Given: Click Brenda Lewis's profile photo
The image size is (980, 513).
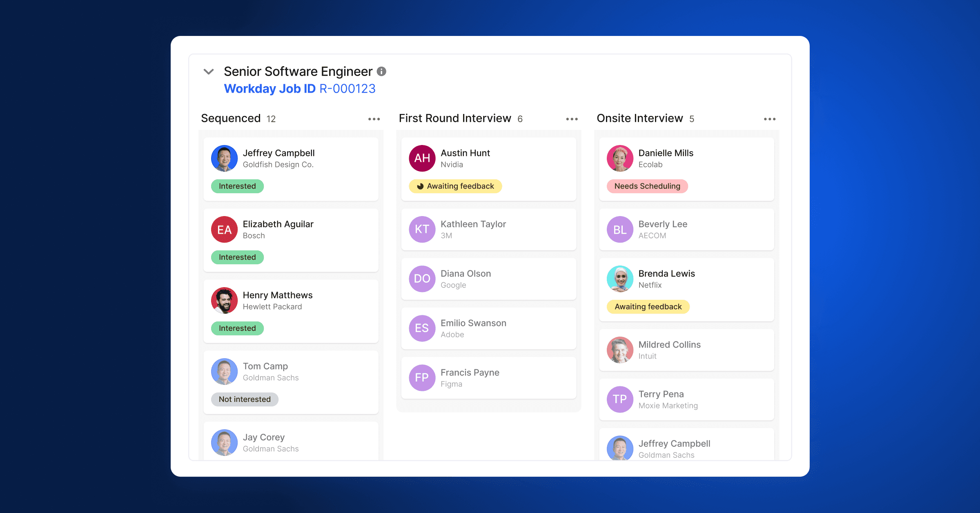Looking at the screenshot, I should pos(619,279).
